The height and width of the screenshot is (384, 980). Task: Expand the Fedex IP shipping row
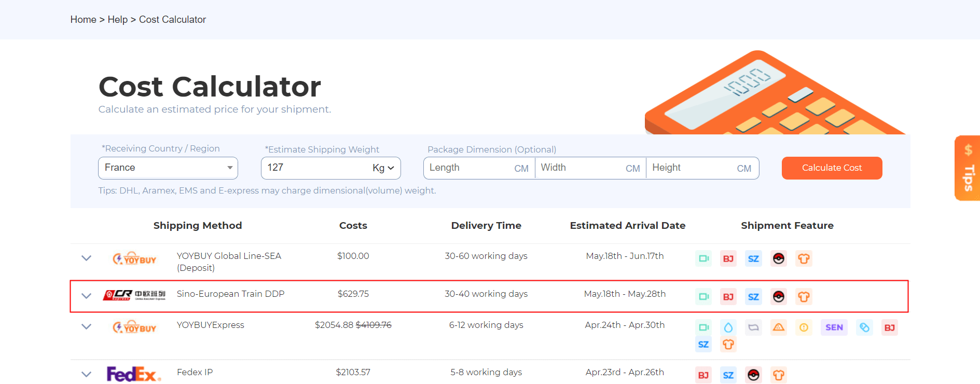click(x=86, y=374)
